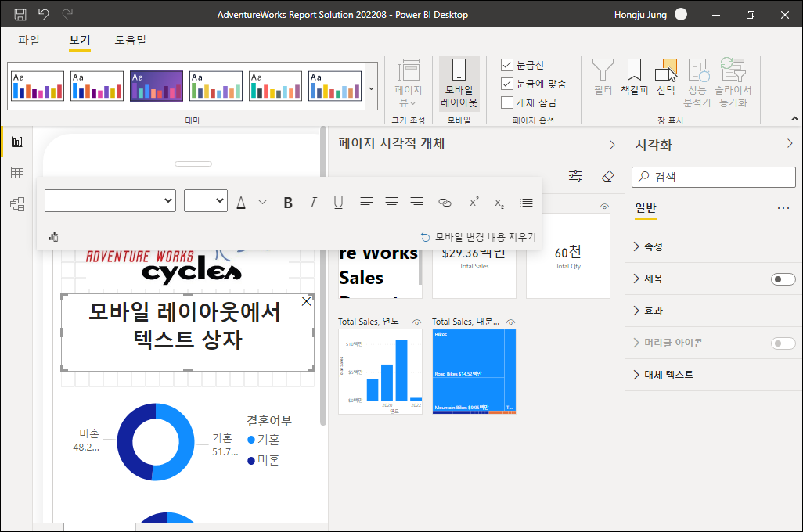
Task: Open the 슬라이서 동기화 pane
Action: 733,84
